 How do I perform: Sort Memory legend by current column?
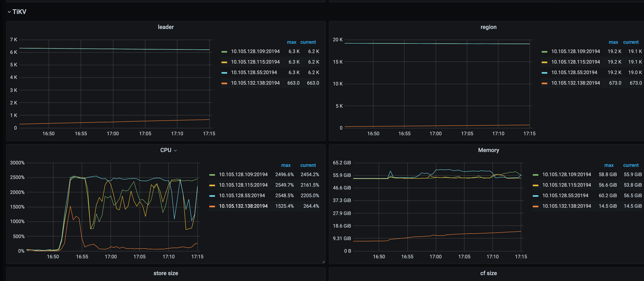630,165
